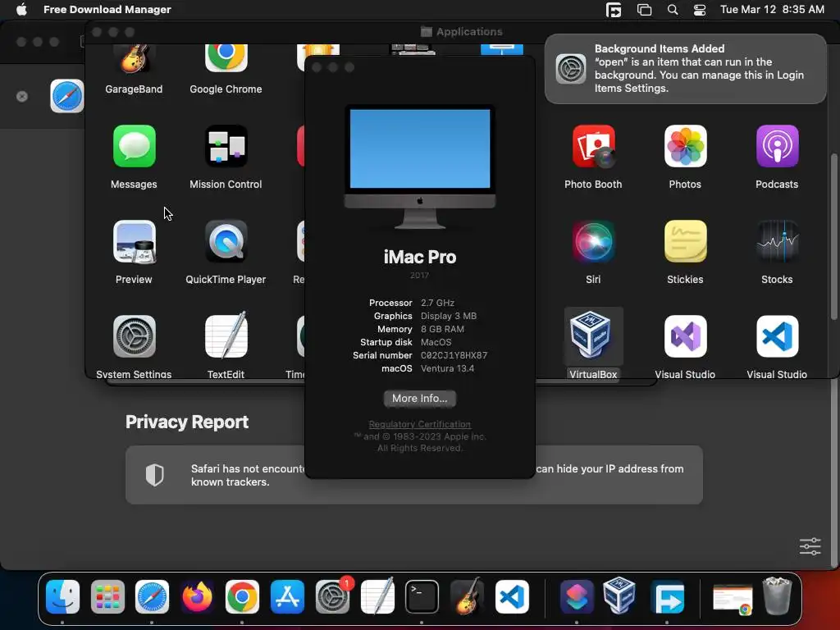Open VirtualBox from the Dock
840x630 pixels.
click(x=619, y=596)
